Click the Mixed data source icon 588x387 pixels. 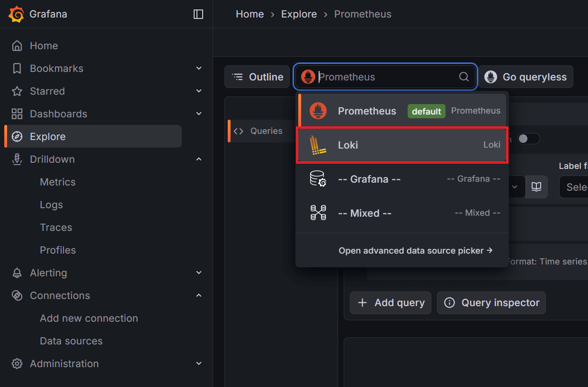318,213
